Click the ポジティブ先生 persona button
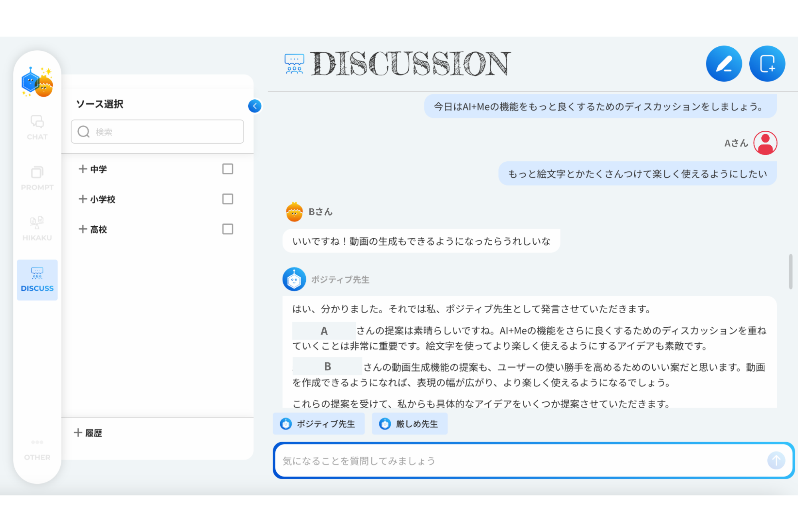The image size is (798, 532). point(319,424)
